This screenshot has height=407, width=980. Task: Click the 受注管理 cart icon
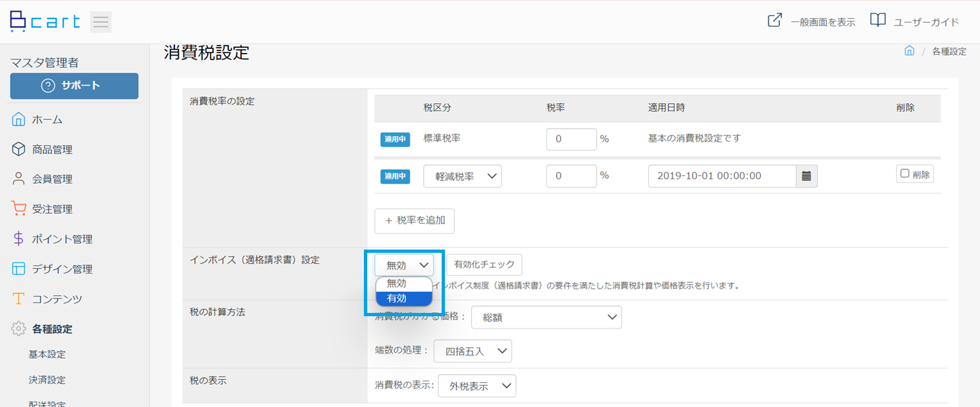18,209
